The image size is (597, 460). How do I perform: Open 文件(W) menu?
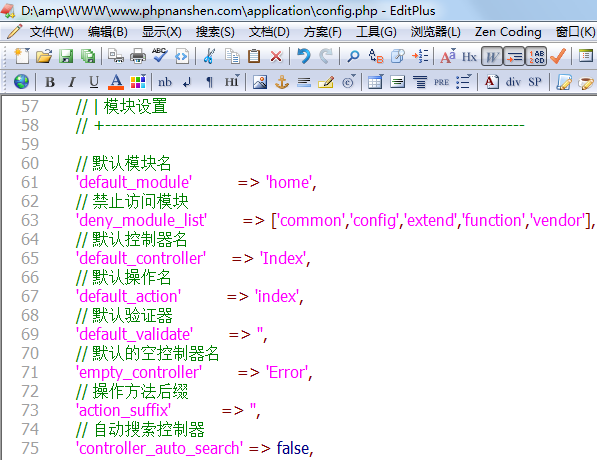[51, 32]
